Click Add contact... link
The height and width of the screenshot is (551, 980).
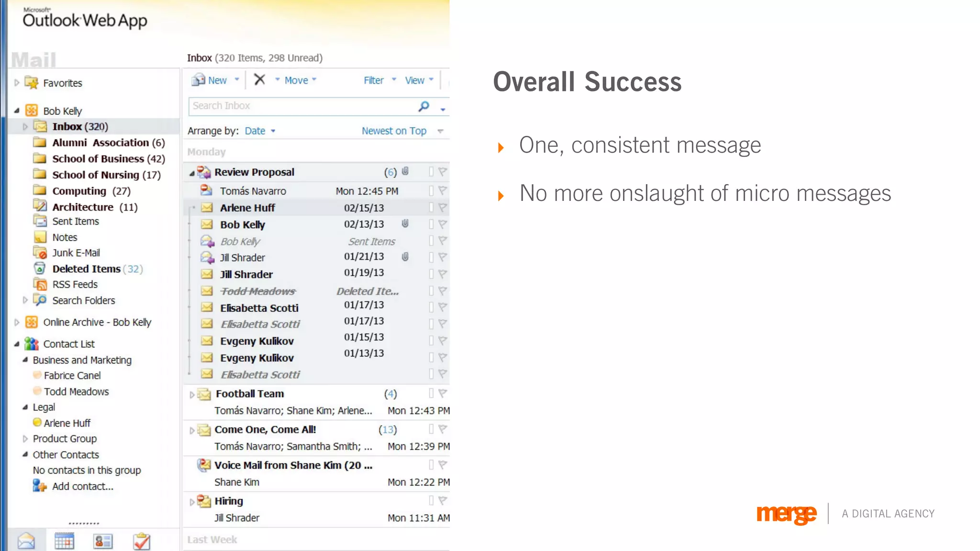(x=83, y=486)
